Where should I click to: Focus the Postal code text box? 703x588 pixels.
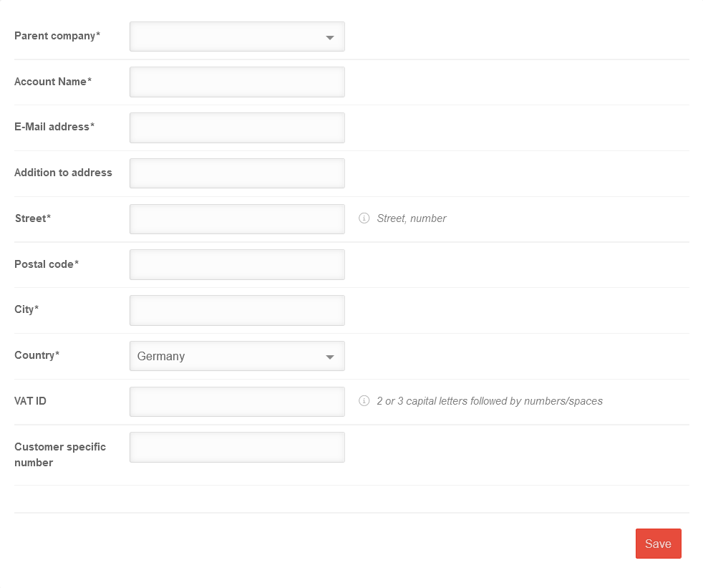click(x=237, y=264)
